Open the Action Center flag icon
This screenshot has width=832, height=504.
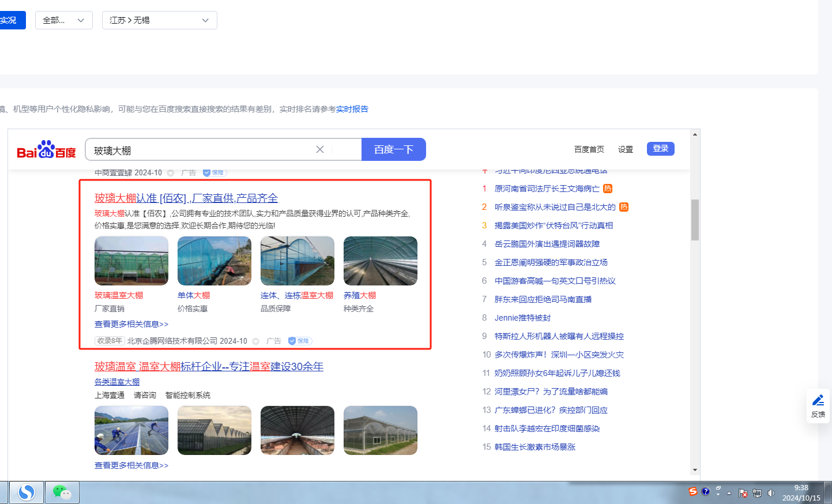click(x=743, y=493)
